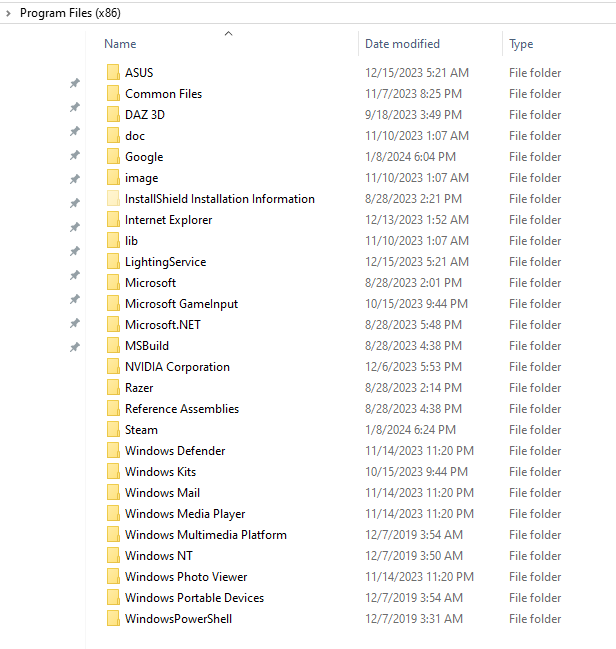Click the MSBuild folder icon
Image resolution: width=616 pixels, height=649 pixels.
pyautogui.click(x=113, y=345)
